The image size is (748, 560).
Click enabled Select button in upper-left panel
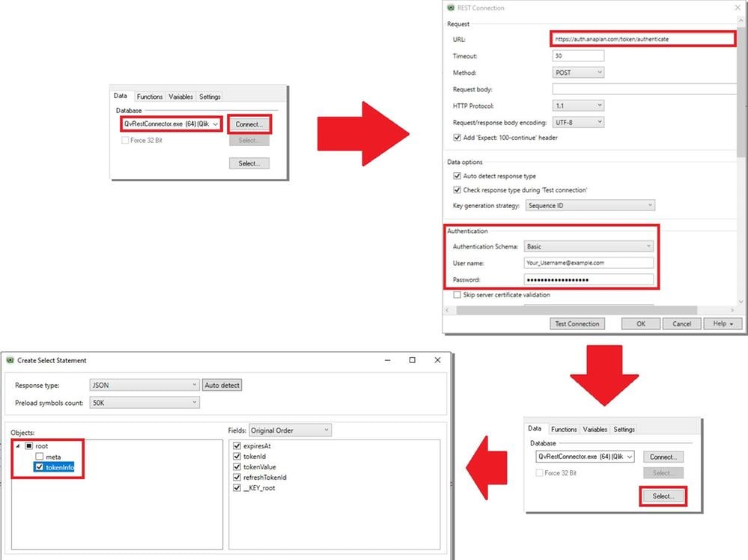(249, 163)
